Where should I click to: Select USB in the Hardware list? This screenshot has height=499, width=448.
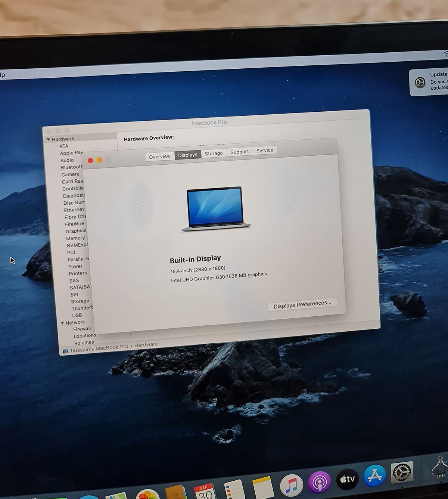click(x=77, y=315)
